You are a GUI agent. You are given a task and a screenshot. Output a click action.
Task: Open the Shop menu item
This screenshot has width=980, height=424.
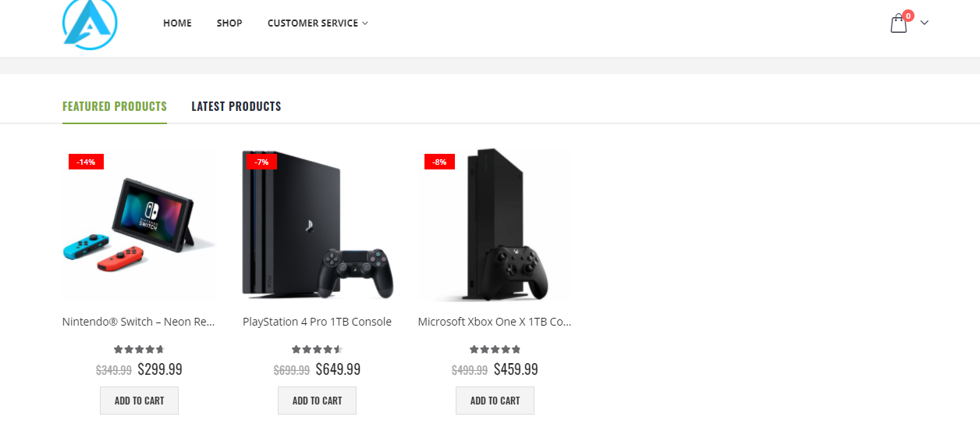click(229, 23)
